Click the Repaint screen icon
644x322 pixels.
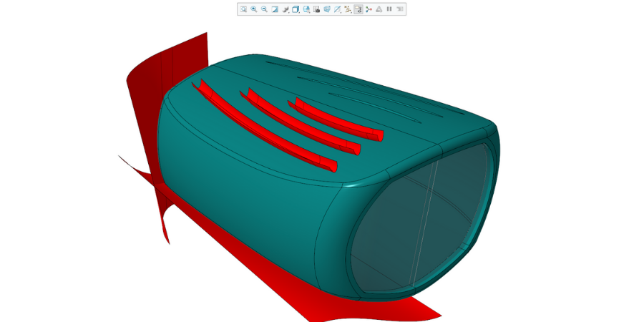coord(275,9)
